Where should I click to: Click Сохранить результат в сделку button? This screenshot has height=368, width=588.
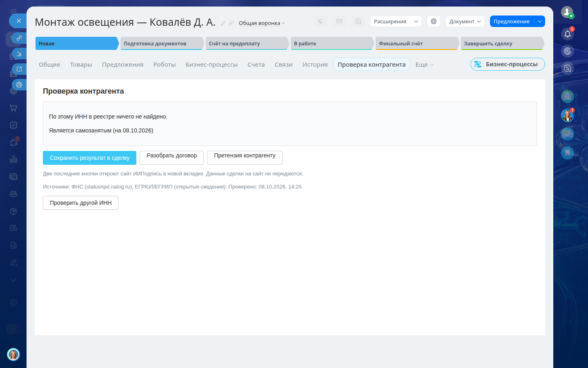pyautogui.click(x=89, y=158)
